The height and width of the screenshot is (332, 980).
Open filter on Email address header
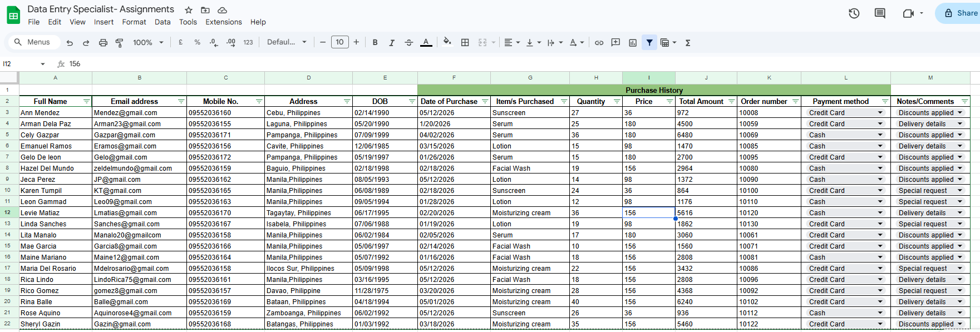(181, 101)
